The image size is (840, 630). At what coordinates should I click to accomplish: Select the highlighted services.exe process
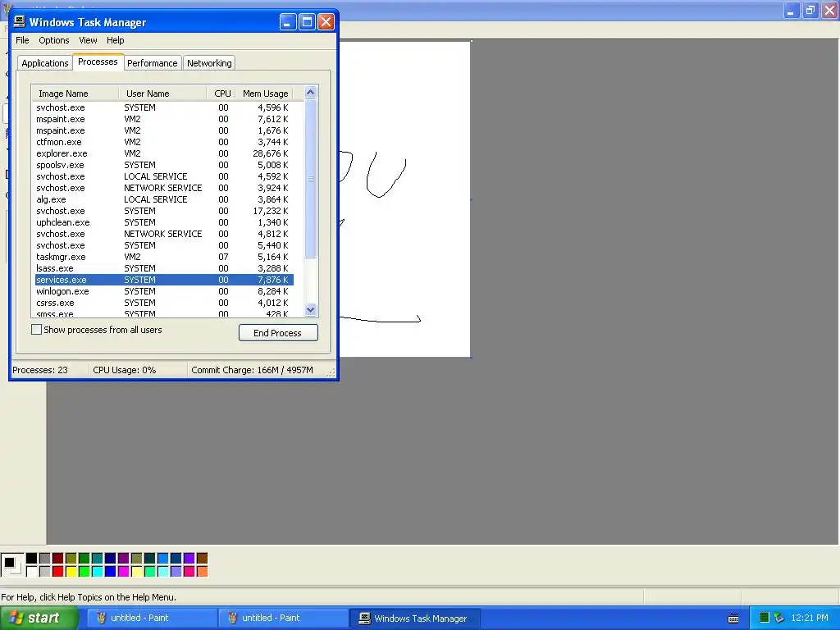(164, 280)
